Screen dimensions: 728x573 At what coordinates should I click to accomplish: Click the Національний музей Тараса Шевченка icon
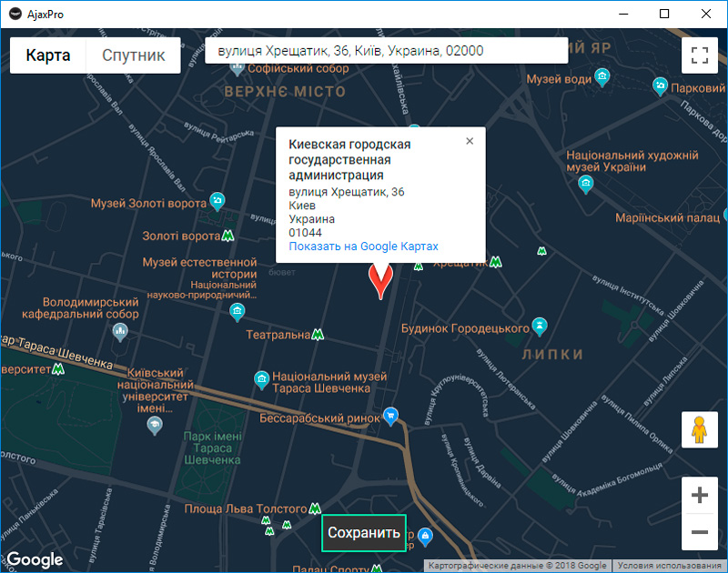coord(261,377)
